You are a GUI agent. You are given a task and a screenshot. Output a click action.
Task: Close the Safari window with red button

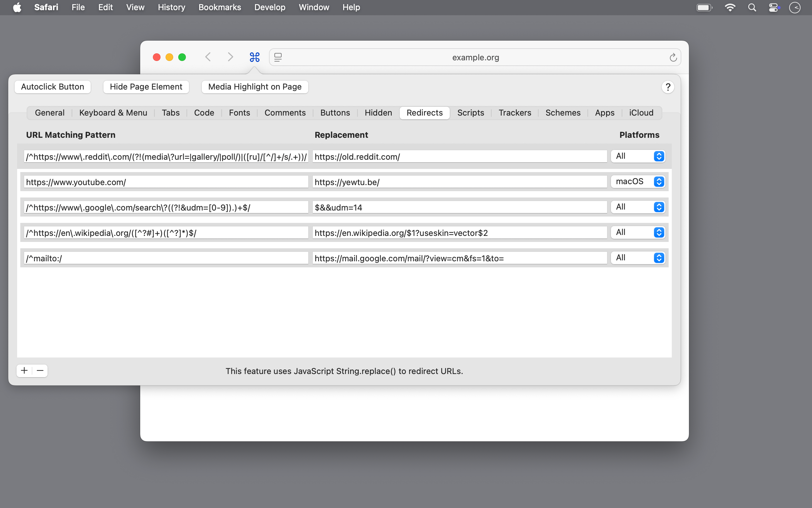[x=156, y=57]
